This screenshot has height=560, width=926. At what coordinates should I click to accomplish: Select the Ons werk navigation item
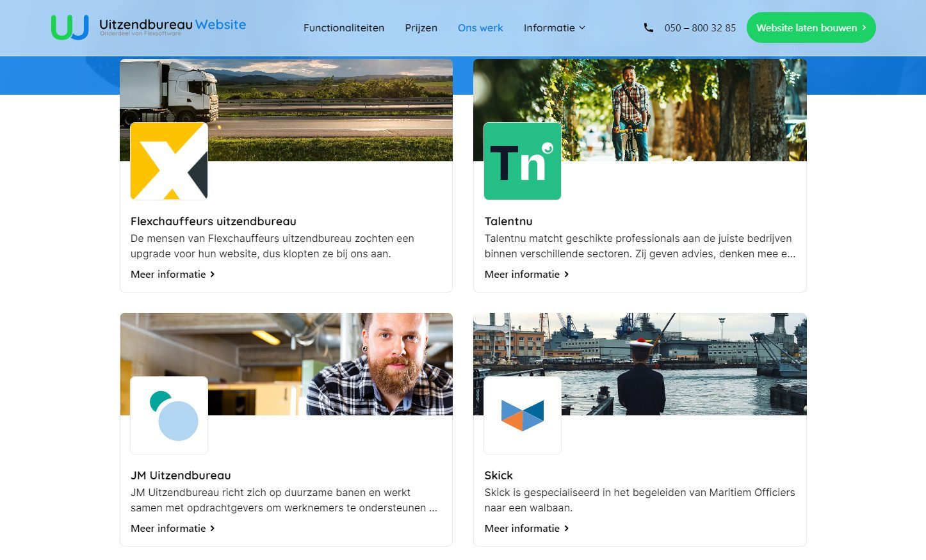480,28
